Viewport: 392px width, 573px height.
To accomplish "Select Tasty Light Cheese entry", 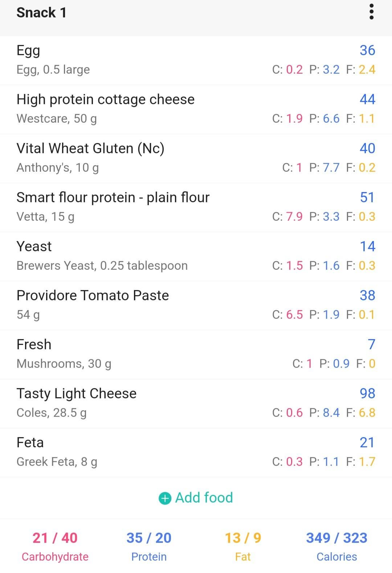I will tap(196, 403).
